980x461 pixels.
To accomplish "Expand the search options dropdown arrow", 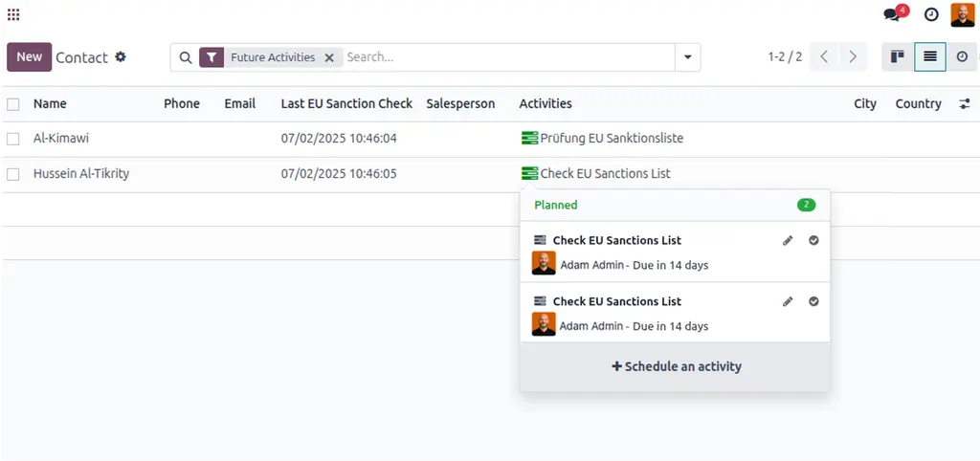I will point(687,57).
